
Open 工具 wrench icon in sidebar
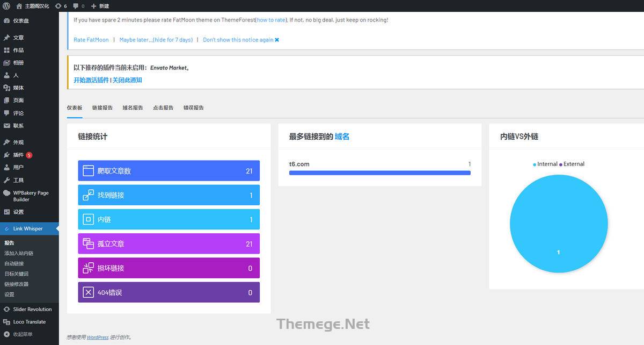pyautogui.click(x=6, y=180)
